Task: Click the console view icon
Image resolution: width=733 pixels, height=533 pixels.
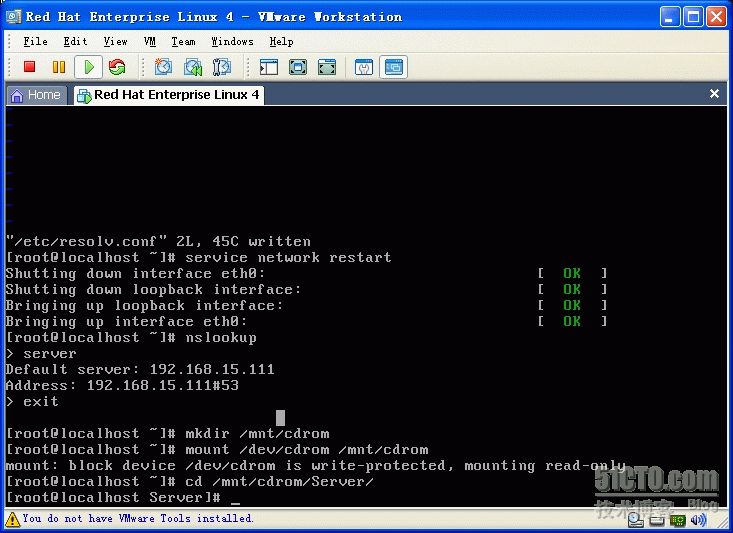Action: pos(393,67)
